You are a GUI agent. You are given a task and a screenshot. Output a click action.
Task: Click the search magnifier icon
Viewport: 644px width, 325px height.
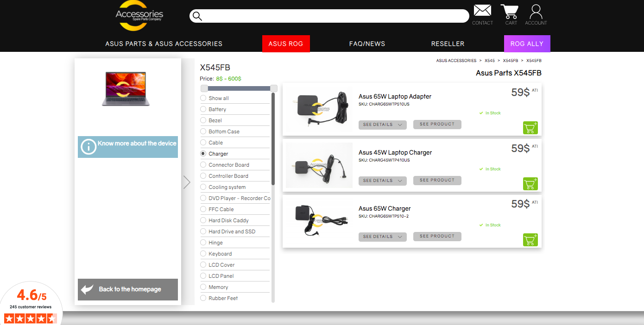point(197,16)
